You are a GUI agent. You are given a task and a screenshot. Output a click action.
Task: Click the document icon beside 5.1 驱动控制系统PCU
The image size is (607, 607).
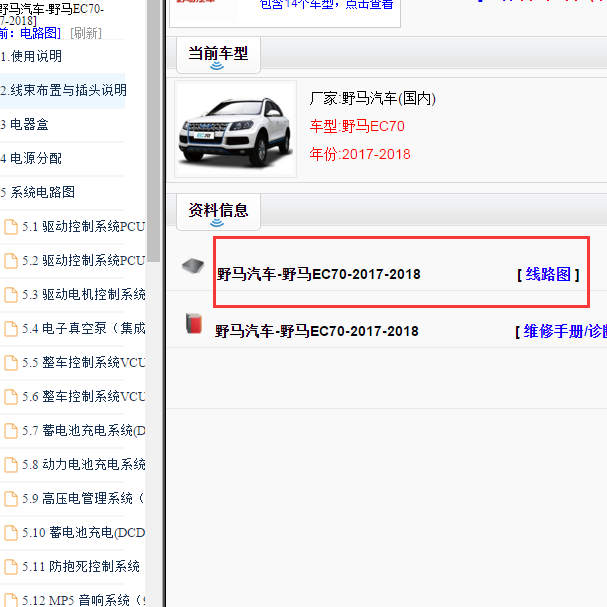tap(11, 227)
